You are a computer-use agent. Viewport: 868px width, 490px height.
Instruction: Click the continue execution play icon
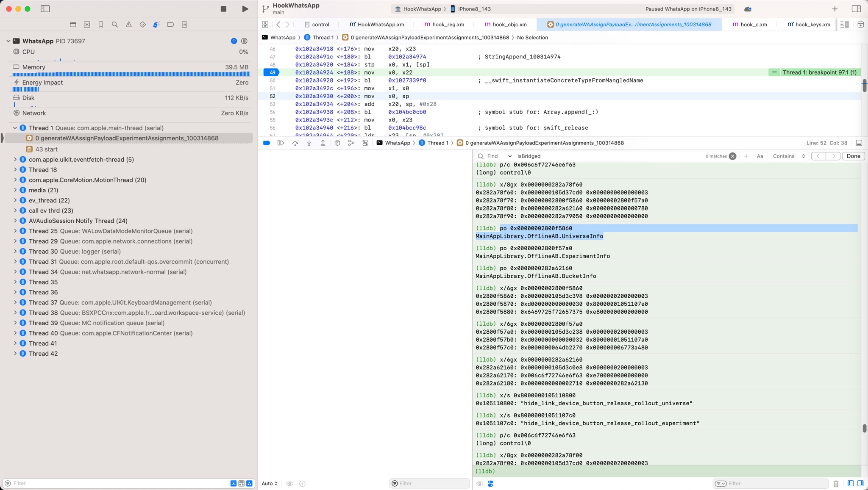pos(281,143)
